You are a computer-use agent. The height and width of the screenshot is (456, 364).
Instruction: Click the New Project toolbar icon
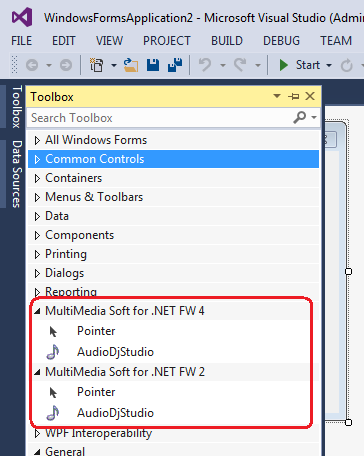(x=97, y=65)
